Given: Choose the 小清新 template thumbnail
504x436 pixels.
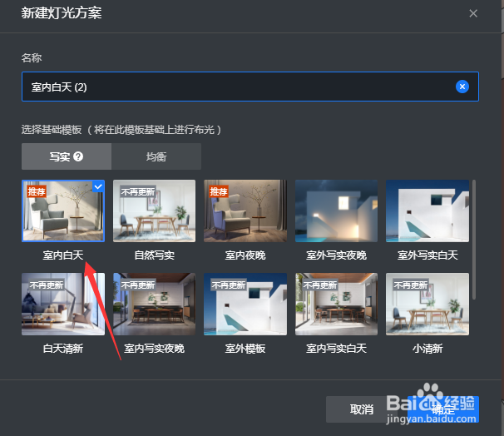Looking at the screenshot, I should click(427, 305).
